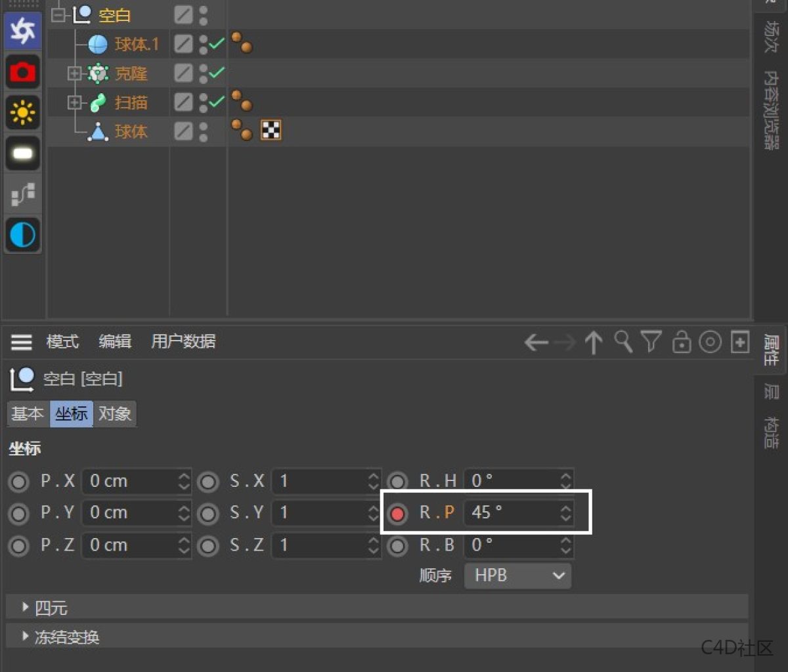Screen dimensions: 788x672
Task: Click the magnifier search icon in the attribute manager
Action: pyautogui.click(x=622, y=342)
